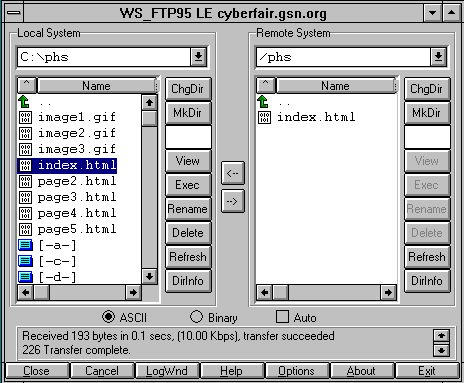Click the download left-arrow transfer button
This screenshot has width=464, height=383.
tap(232, 173)
